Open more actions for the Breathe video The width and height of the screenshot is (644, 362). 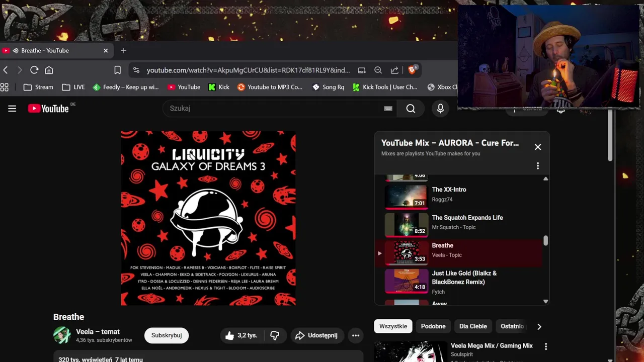pos(356,335)
